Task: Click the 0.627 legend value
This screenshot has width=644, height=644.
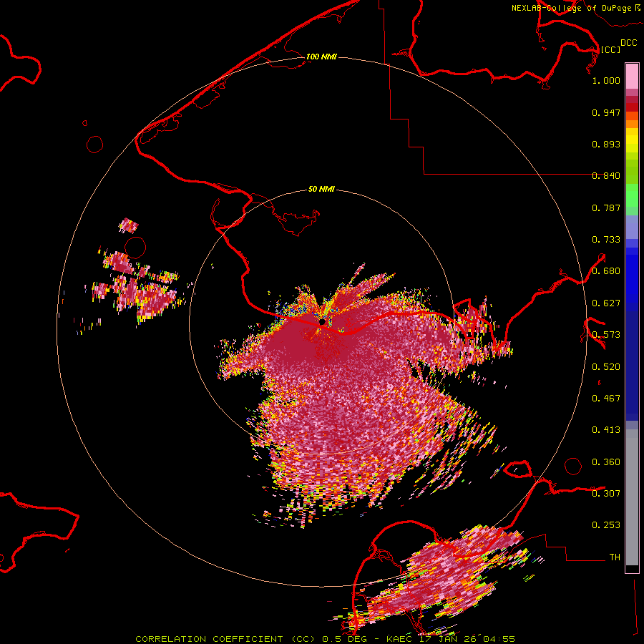Action: [x=606, y=303]
